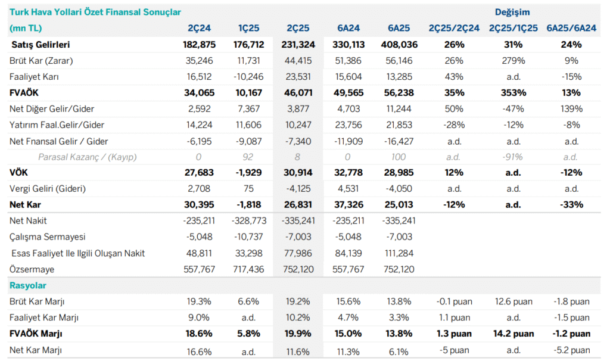The height and width of the screenshot is (364, 610).
Task: Click the 6A25 Esas Faaliyet nakit value 111,284
Action: pyautogui.click(x=399, y=253)
